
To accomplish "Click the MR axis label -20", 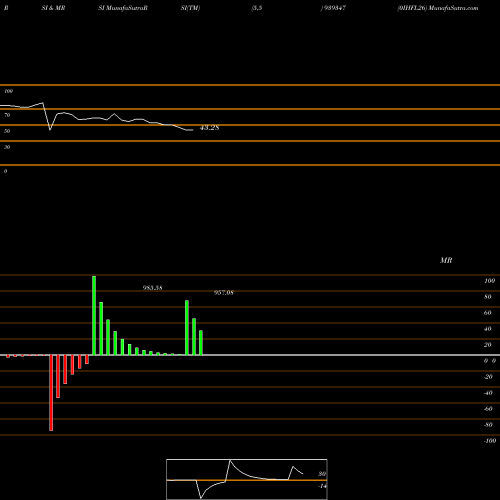I will 488,377.
